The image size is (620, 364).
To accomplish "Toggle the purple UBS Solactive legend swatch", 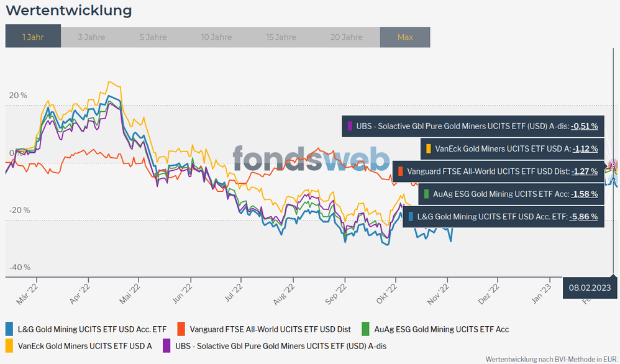I will tap(167, 345).
